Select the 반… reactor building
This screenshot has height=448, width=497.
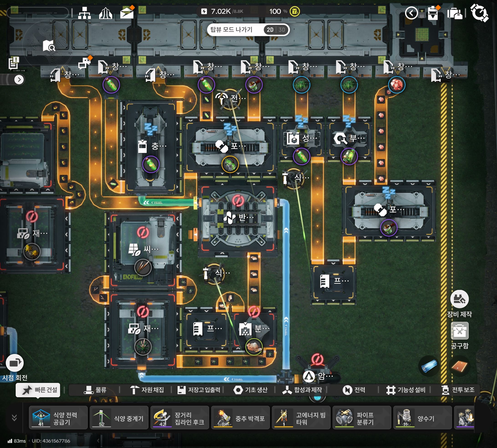238,218
